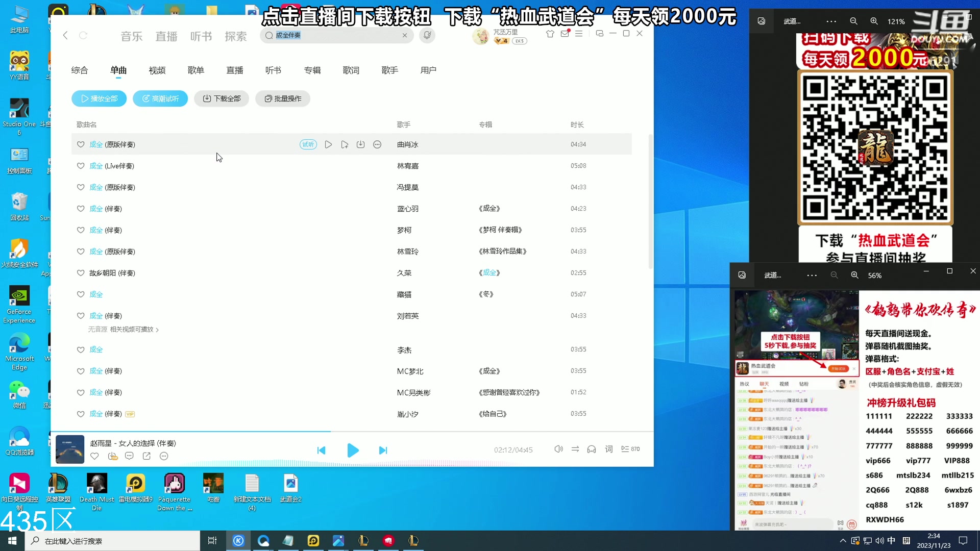
Task: Click the volume icon in the player bar
Action: tap(558, 449)
